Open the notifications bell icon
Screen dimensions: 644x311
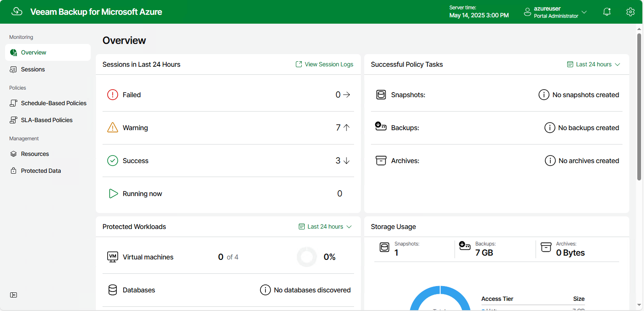pos(607,12)
